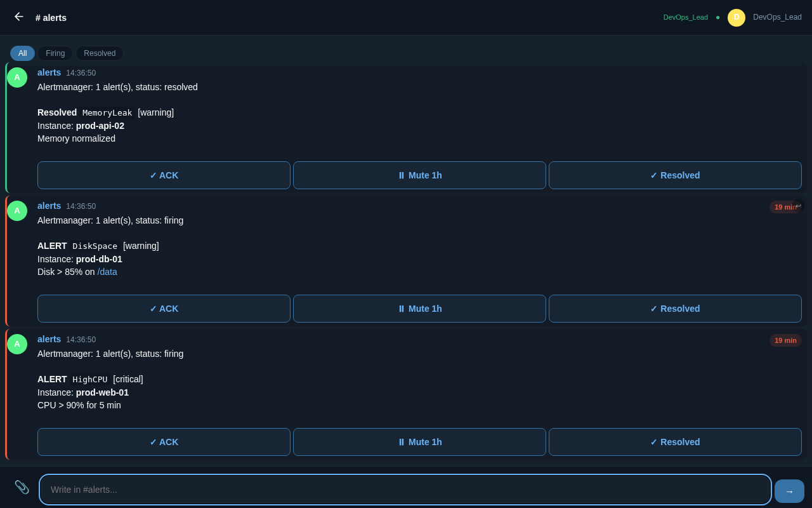Screen dimensions: 812x508
Task: Click the green DevOps_Lead status label
Action: pyautogui.click(x=686, y=17)
